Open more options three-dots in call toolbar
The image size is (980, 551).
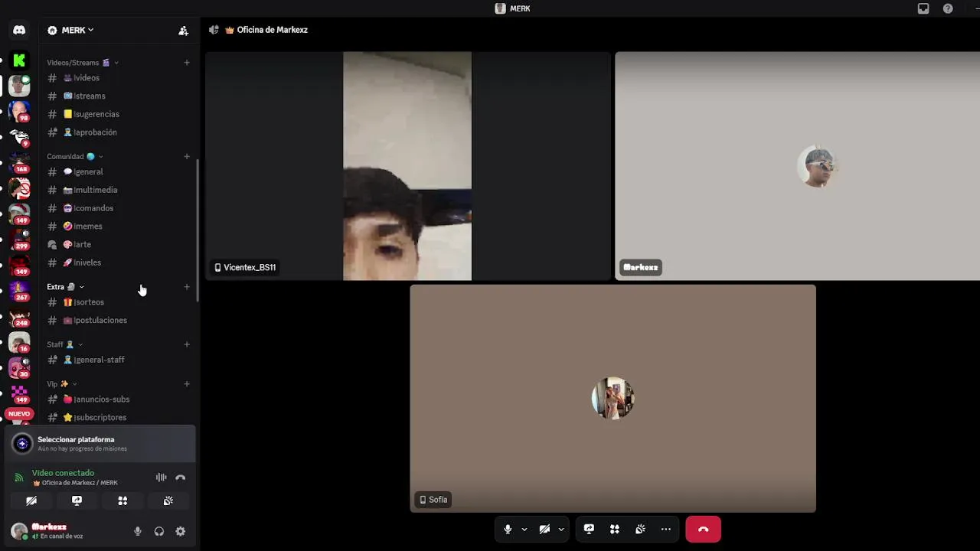(x=666, y=529)
